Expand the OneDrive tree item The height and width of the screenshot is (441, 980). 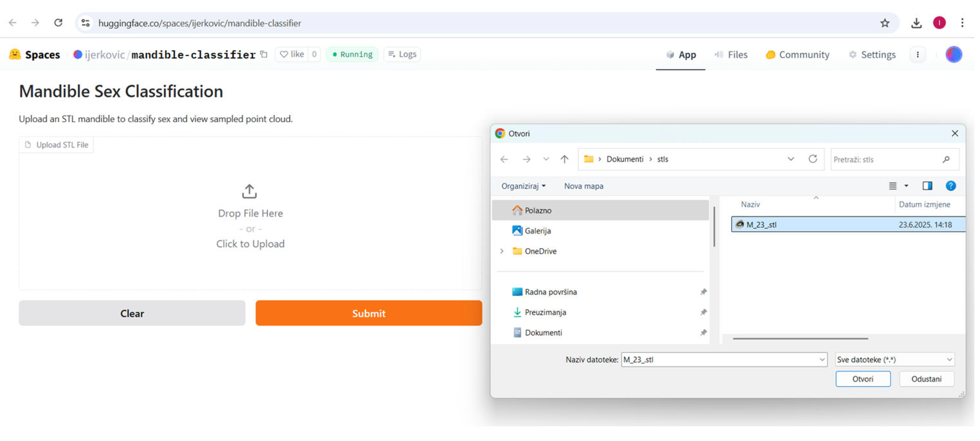[x=502, y=251]
